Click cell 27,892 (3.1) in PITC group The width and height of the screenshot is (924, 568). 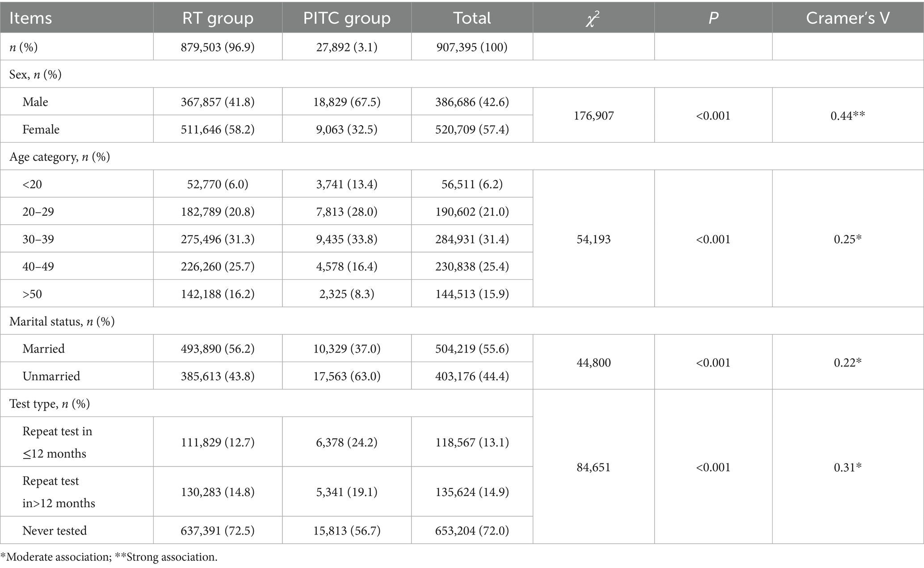pos(347,47)
